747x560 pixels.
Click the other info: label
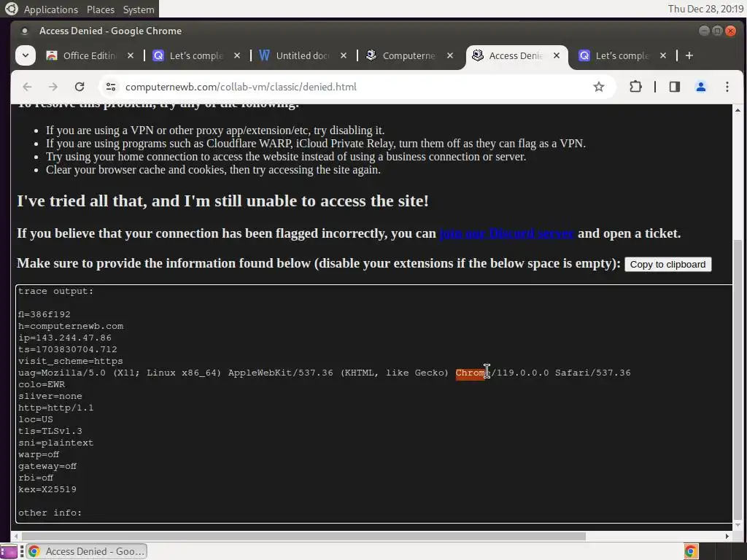click(x=50, y=513)
